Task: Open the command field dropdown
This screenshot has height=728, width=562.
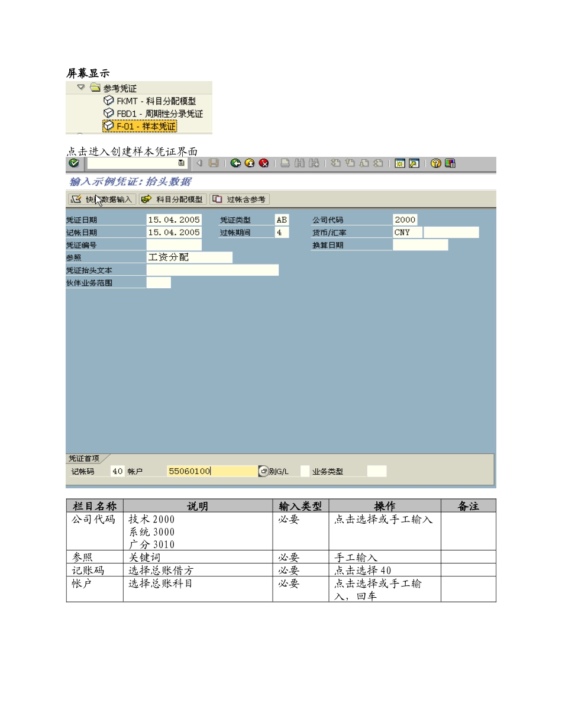Action: click(x=182, y=163)
